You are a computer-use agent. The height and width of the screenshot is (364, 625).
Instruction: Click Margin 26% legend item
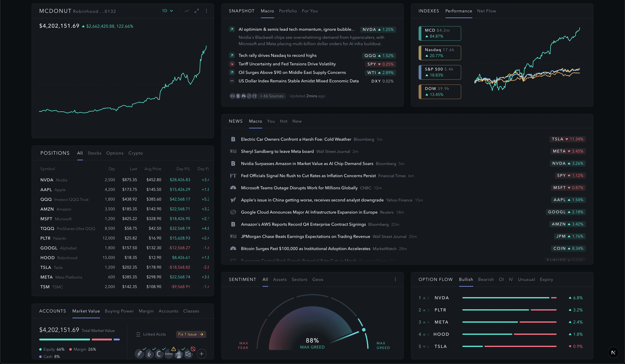pyautogui.click(x=83, y=349)
